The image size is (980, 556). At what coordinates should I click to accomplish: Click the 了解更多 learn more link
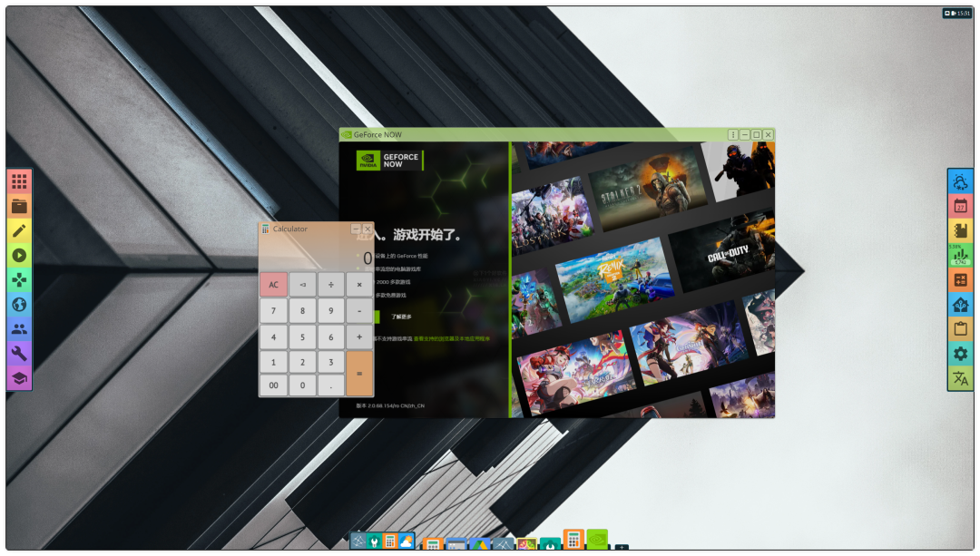point(401,317)
